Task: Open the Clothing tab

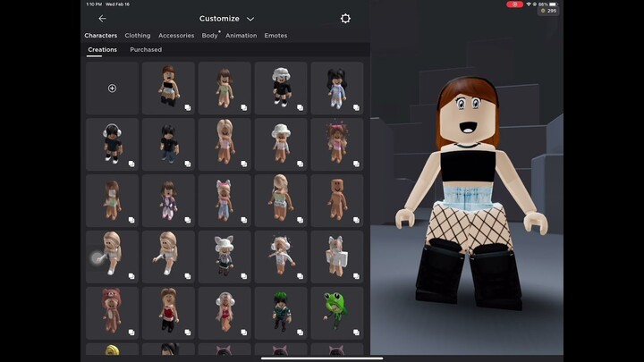Action: coord(138,35)
